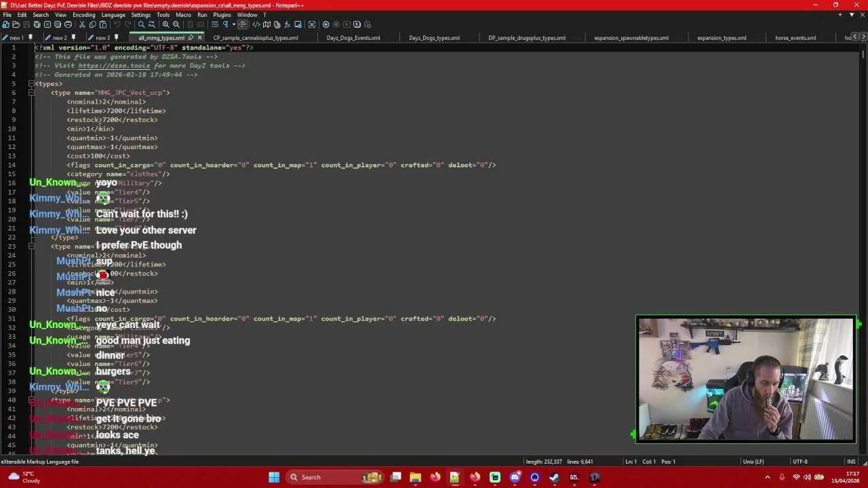This screenshot has width=868, height=488.
Task: Open the Function List panel icon
Action: tap(288, 24)
